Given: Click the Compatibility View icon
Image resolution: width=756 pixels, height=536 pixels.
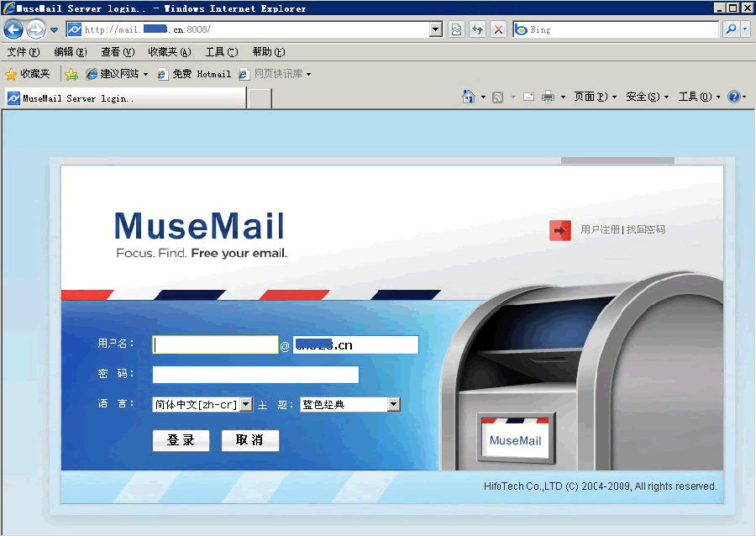Looking at the screenshot, I should [x=456, y=29].
